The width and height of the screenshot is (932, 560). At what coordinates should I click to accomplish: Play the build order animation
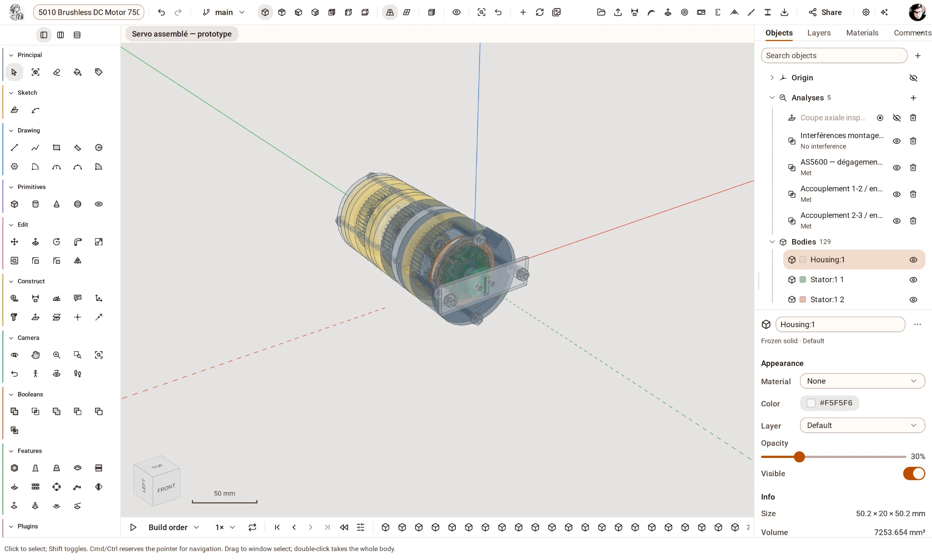(x=133, y=527)
